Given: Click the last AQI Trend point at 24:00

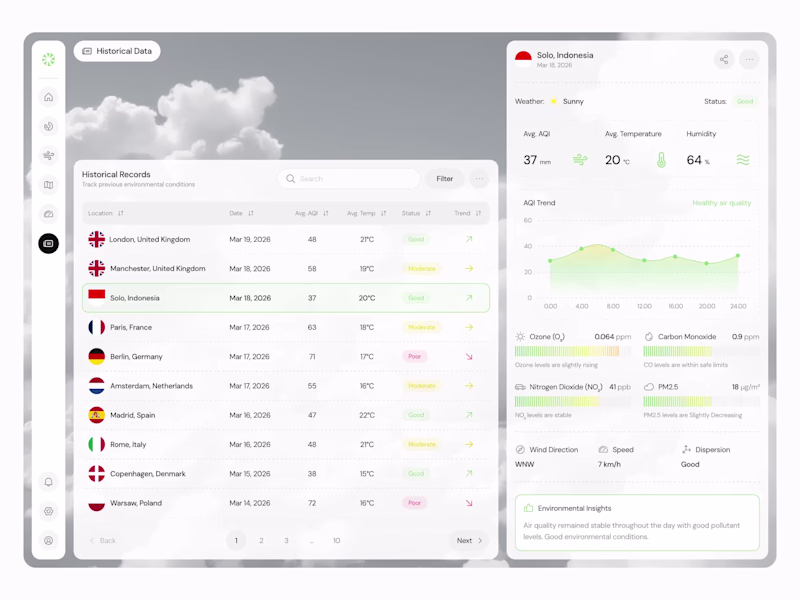Looking at the screenshot, I should 738,256.
